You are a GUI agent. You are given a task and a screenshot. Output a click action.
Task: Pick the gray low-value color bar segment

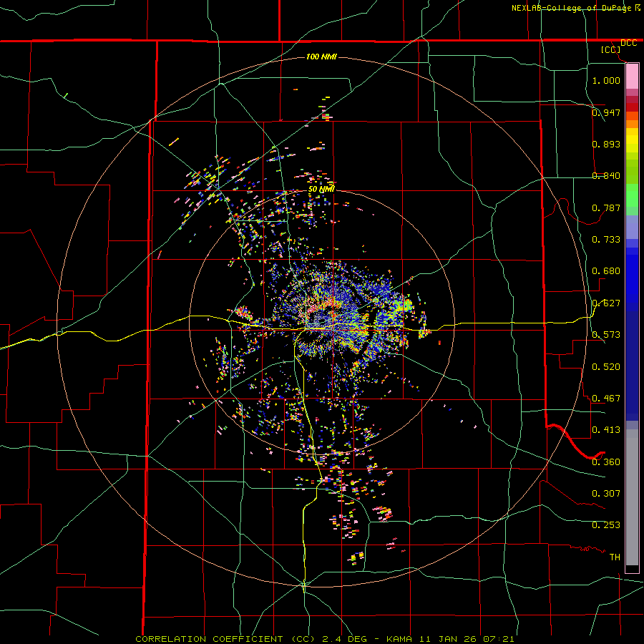click(632, 497)
